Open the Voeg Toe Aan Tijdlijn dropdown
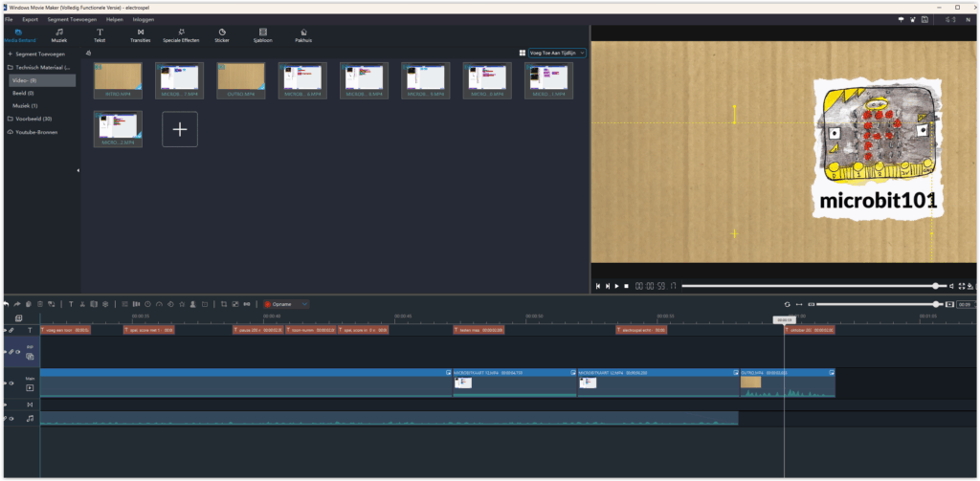Screen dimensions: 980x481 pyautogui.click(x=557, y=54)
